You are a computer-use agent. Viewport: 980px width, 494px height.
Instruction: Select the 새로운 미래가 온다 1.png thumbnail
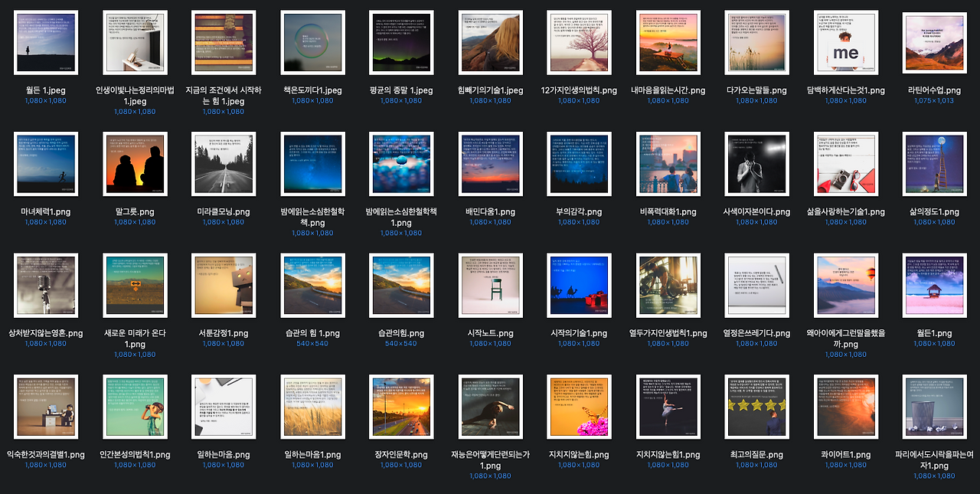(x=135, y=286)
